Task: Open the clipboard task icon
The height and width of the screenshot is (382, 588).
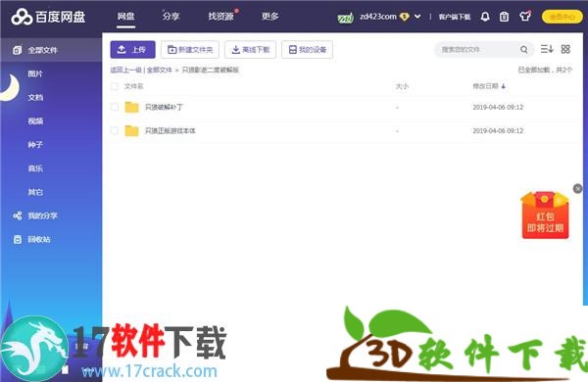Action: (x=505, y=17)
